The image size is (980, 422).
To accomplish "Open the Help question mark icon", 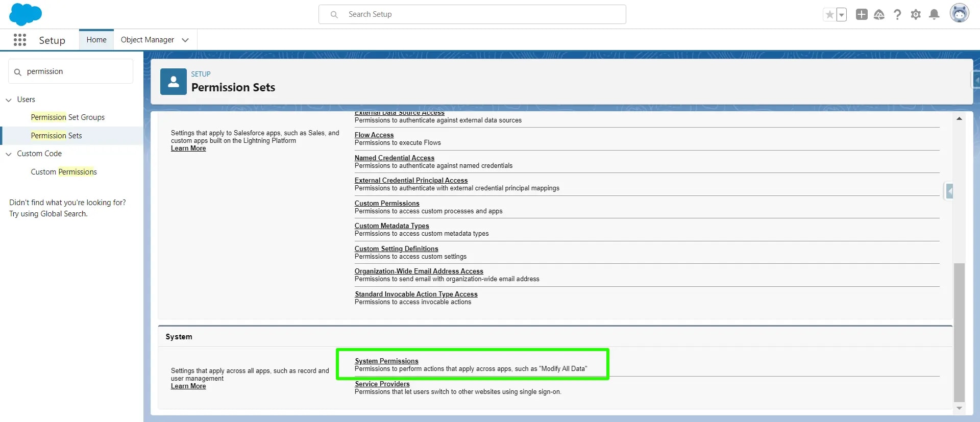I will coord(897,15).
